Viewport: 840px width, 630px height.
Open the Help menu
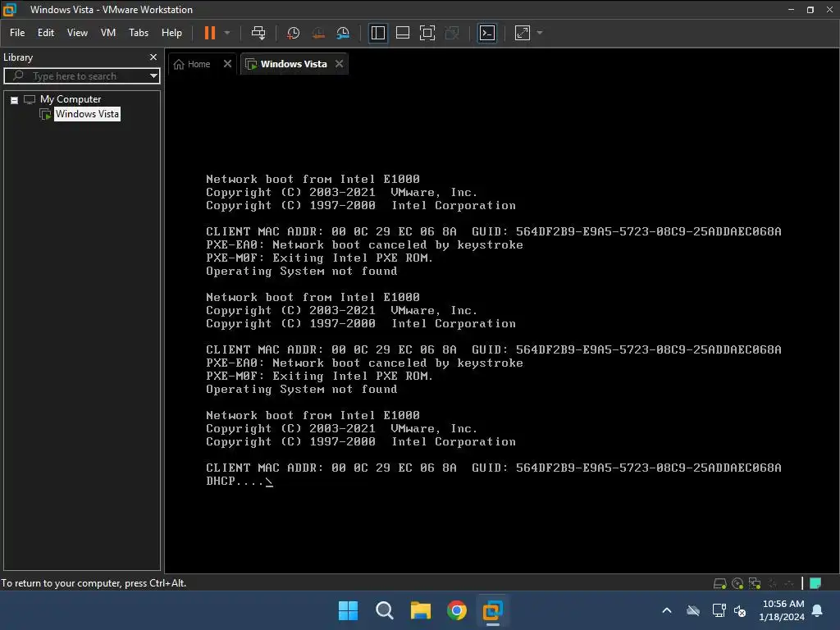(171, 33)
